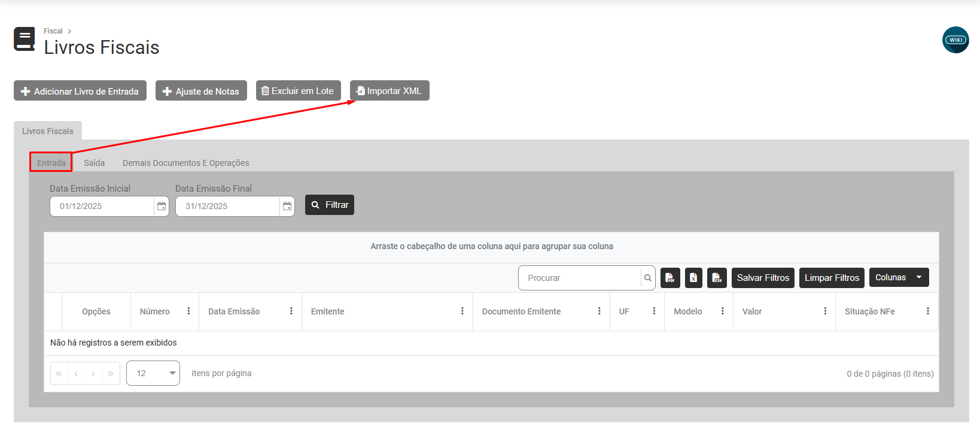980x427 pixels.
Task: Export grid to Excel icon
Action: coord(693,278)
